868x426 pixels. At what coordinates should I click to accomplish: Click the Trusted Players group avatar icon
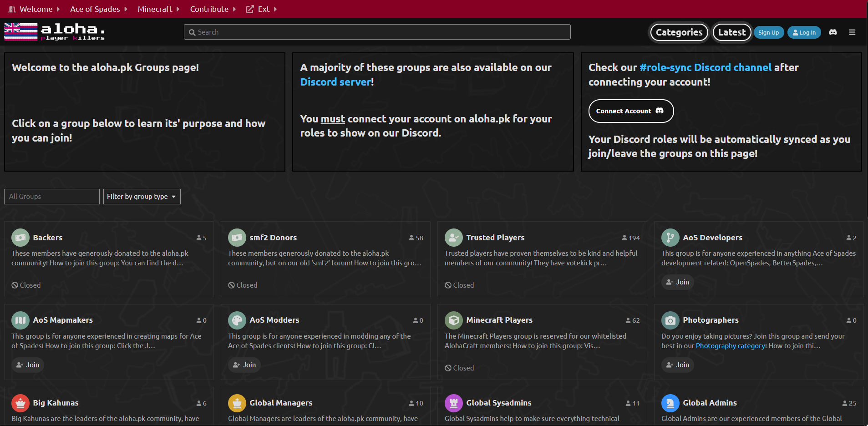(453, 238)
